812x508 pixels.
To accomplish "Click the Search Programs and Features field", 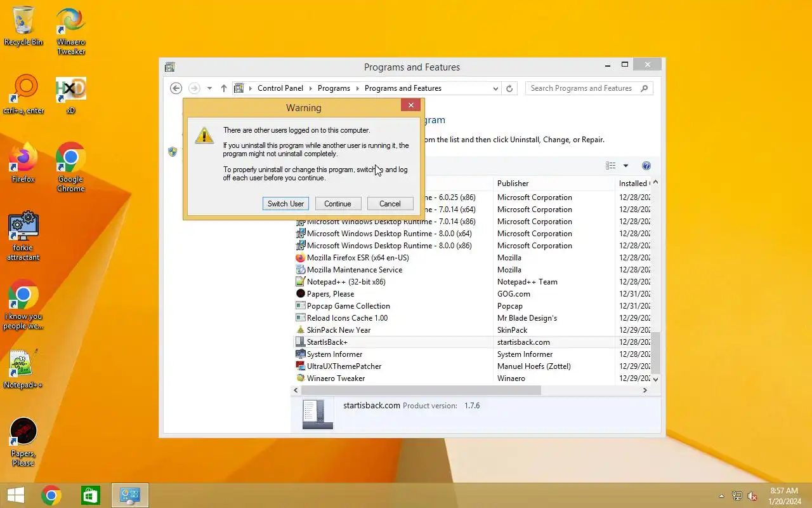I will point(581,88).
